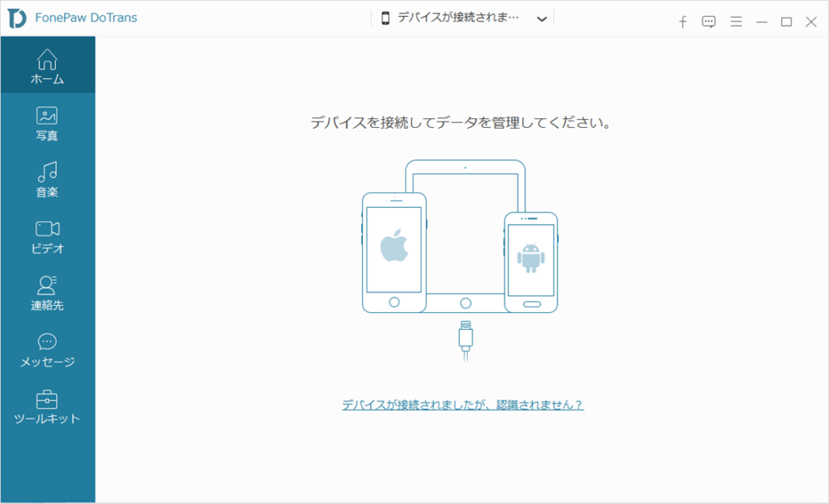Click the USB cable connector illustration
Viewport: 829px width, 504px height.
click(x=466, y=341)
